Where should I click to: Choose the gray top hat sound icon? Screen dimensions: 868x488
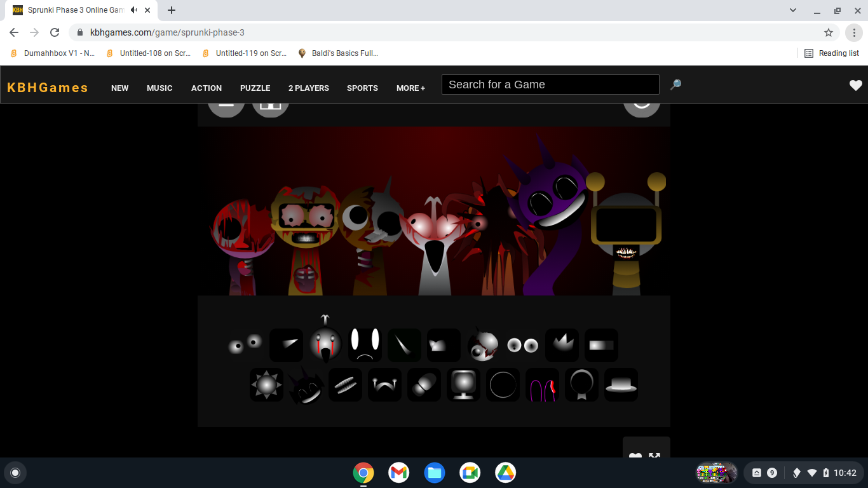[621, 384]
